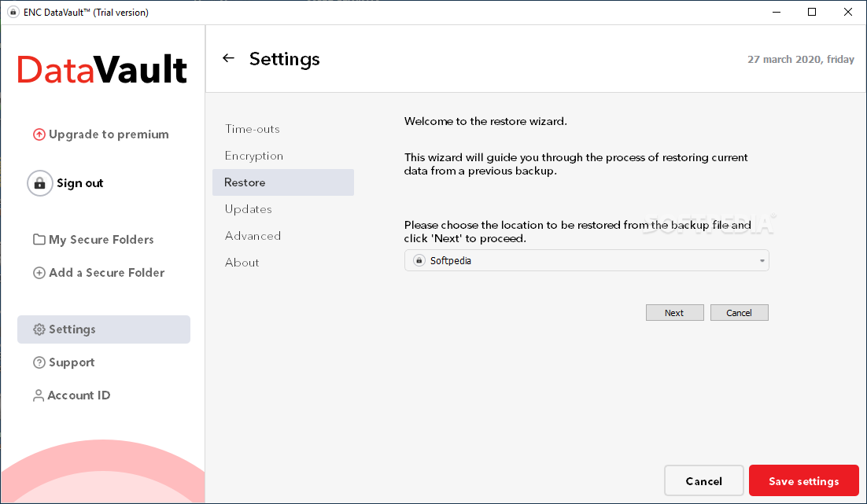Click the DataVault logo
The image size is (867, 504).
102,70
